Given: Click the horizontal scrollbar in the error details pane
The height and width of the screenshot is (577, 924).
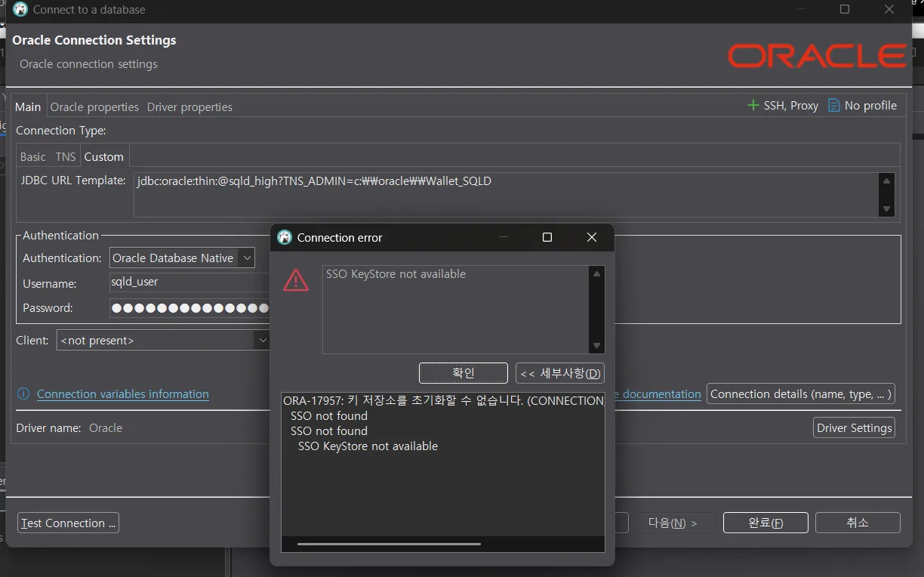Looking at the screenshot, I should [389, 544].
